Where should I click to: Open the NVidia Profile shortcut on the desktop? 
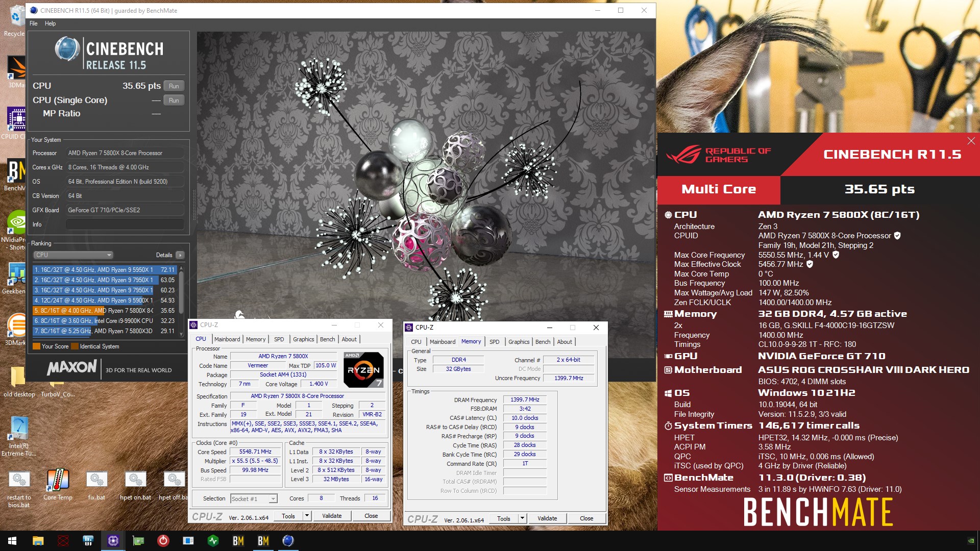pyautogui.click(x=16, y=230)
